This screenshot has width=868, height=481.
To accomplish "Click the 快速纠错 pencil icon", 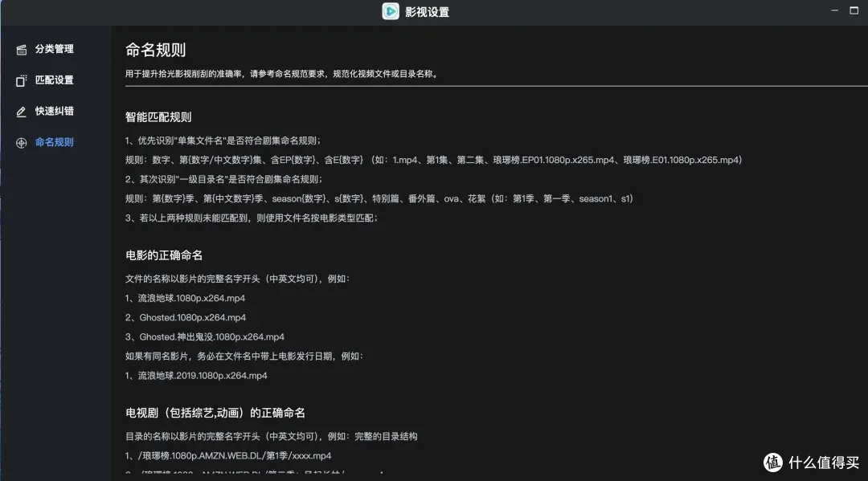I will tap(21, 112).
